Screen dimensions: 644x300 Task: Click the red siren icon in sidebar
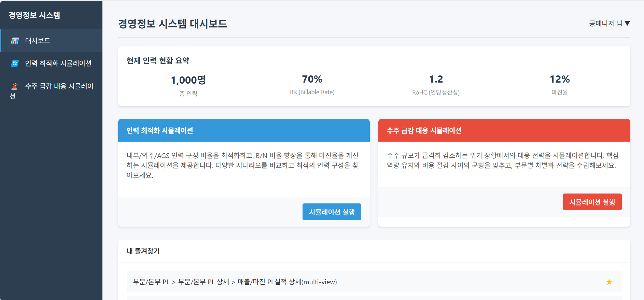[x=15, y=86]
